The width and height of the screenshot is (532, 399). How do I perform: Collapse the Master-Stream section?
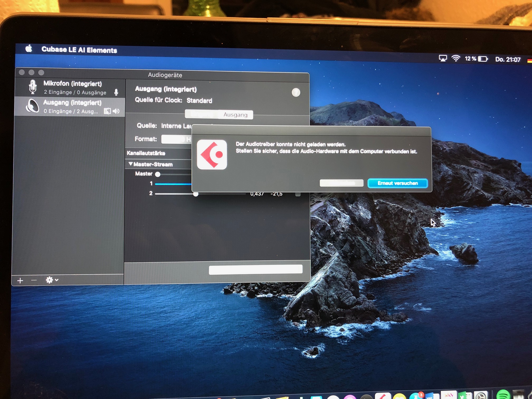[x=130, y=164]
